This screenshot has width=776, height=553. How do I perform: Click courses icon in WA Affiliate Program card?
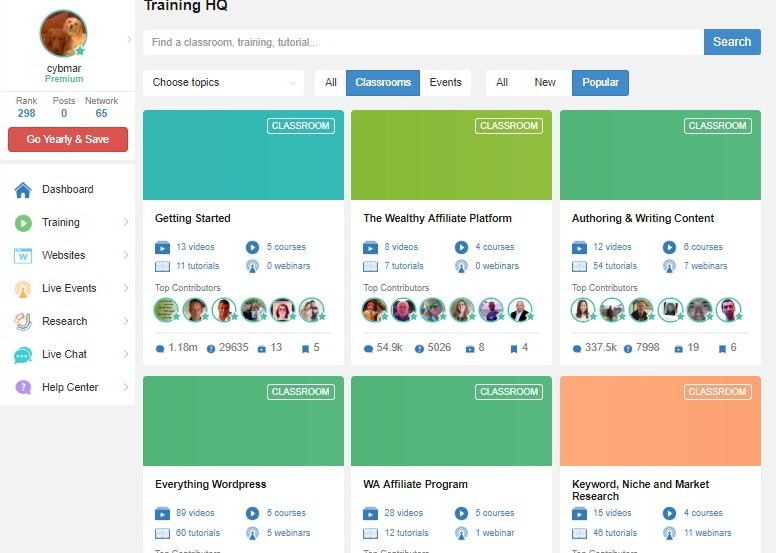click(x=461, y=513)
